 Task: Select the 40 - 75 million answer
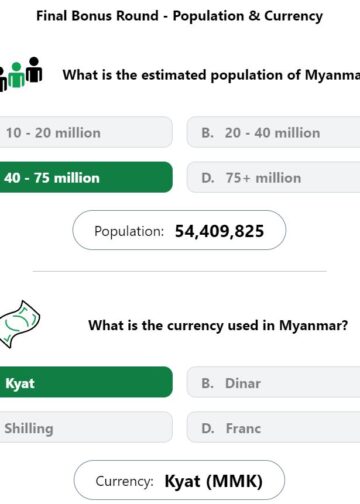(86, 177)
